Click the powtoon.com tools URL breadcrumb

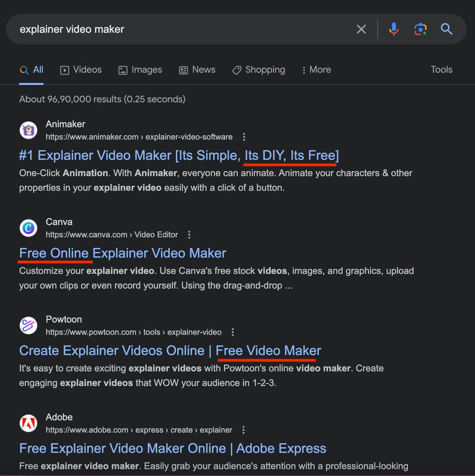pyautogui.click(x=133, y=332)
